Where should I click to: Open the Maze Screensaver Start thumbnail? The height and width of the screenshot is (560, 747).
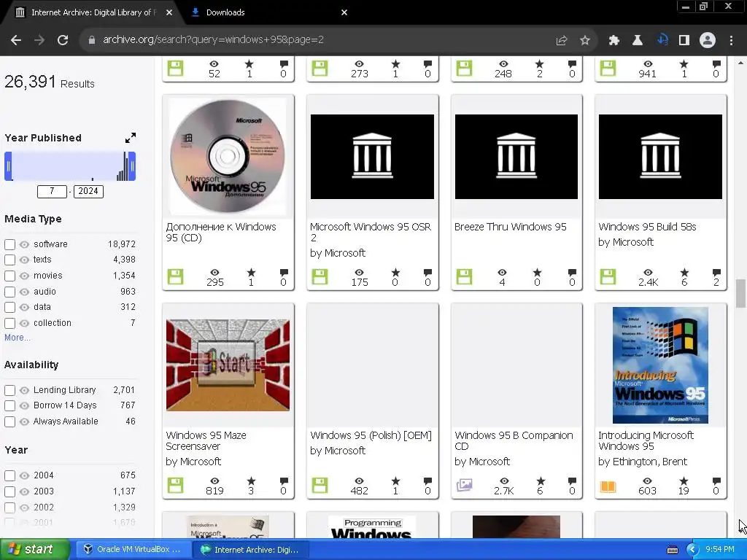tap(228, 365)
